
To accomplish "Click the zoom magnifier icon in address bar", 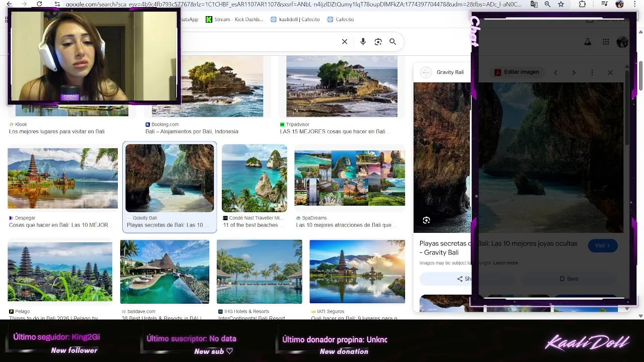I will [x=547, y=4].
